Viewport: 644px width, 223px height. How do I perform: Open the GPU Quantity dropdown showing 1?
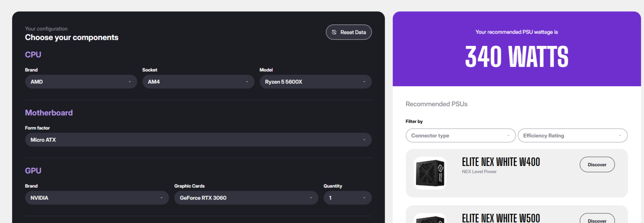tap(347, 198)
